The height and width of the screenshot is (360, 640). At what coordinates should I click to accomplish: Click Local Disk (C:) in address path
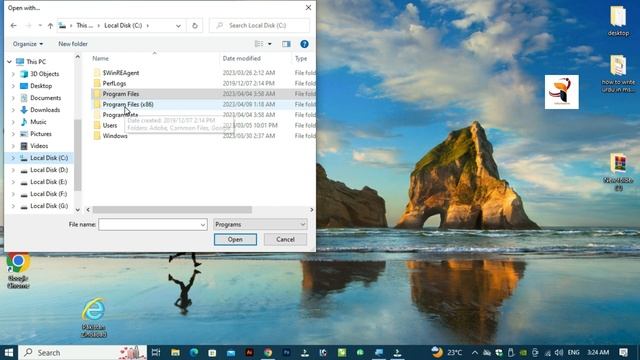click(123, 25)
